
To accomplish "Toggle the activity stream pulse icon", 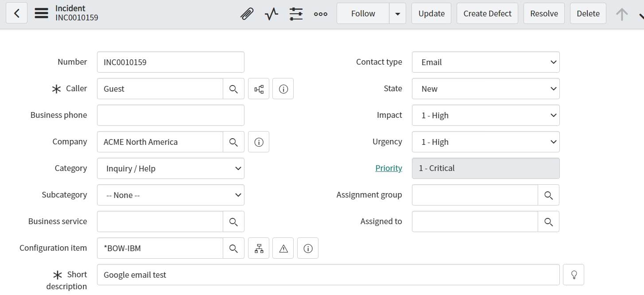I will click(272, 14).
